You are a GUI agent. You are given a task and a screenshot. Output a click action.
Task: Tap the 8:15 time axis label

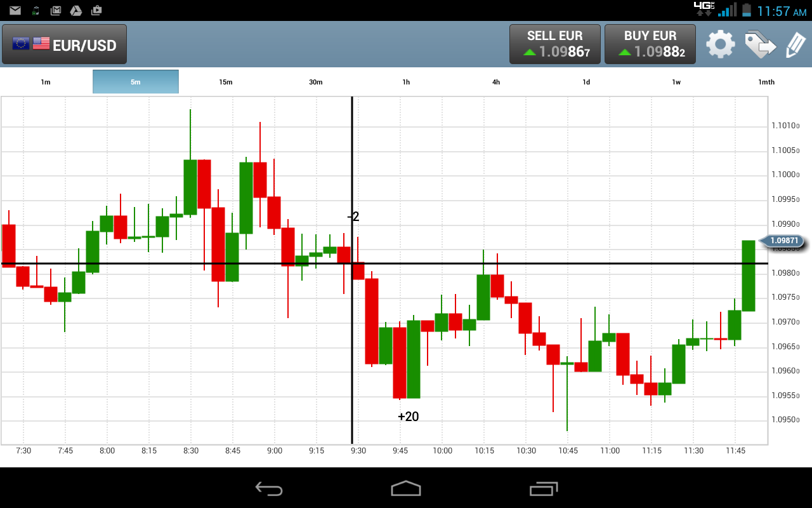pos(149,451)
